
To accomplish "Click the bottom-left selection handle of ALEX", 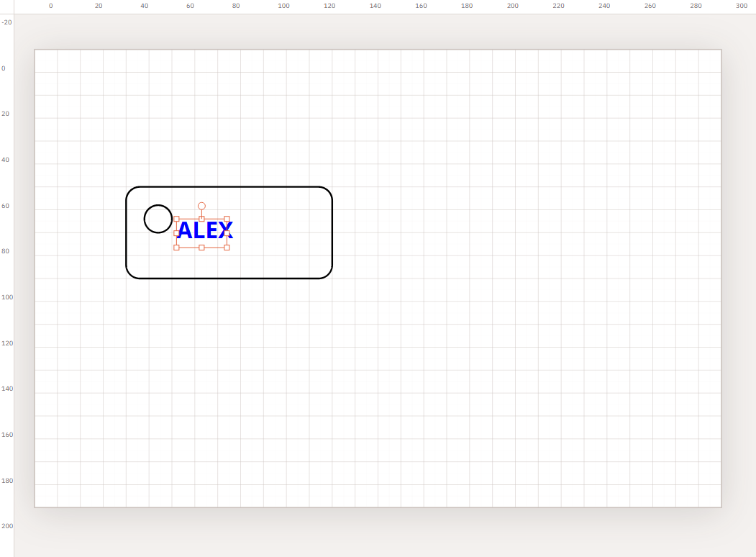I will [x=176, y=248].
